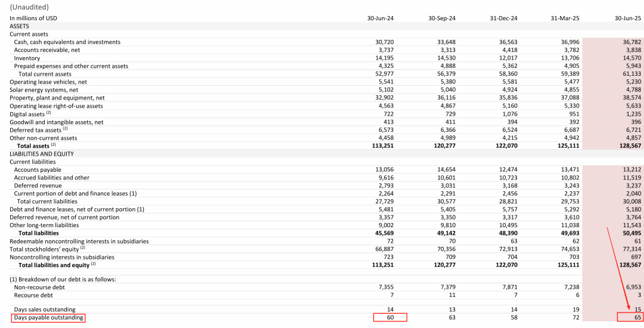Select the 'Accounts payable' row label
The height and width of the screenshot is (328, 644).
38,169
